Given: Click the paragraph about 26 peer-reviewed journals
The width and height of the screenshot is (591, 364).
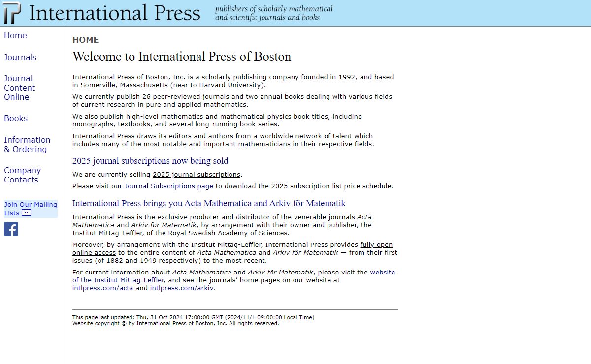Looking at the screenshot, I should 232,101.
